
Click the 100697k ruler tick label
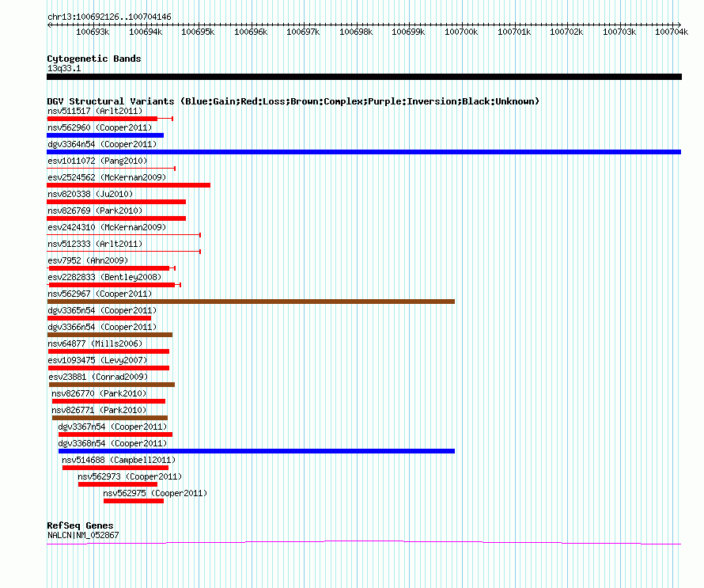pyautogui.click(x=303, y=32)
